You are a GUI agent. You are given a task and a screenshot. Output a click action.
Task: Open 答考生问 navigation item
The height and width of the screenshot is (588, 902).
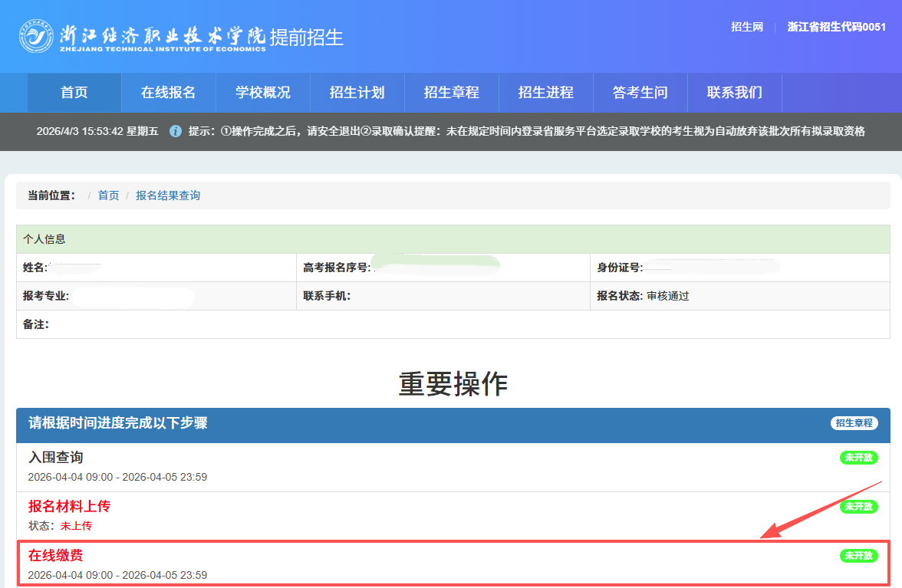640,93
